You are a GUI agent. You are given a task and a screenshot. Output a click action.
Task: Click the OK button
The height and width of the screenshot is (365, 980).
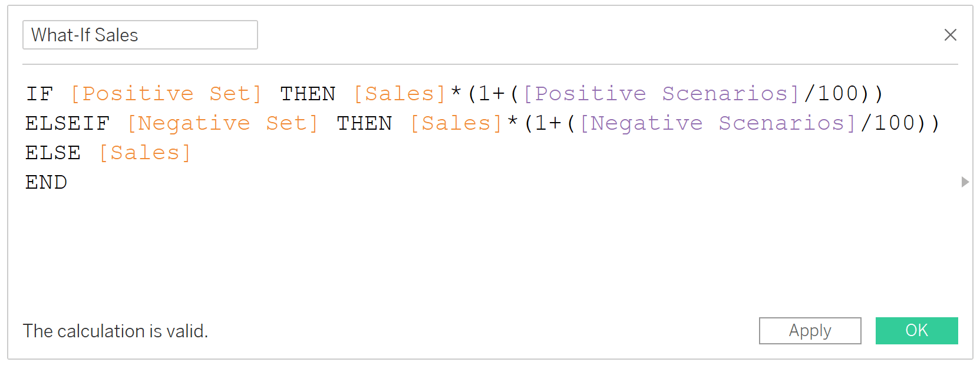click(916, 330)
